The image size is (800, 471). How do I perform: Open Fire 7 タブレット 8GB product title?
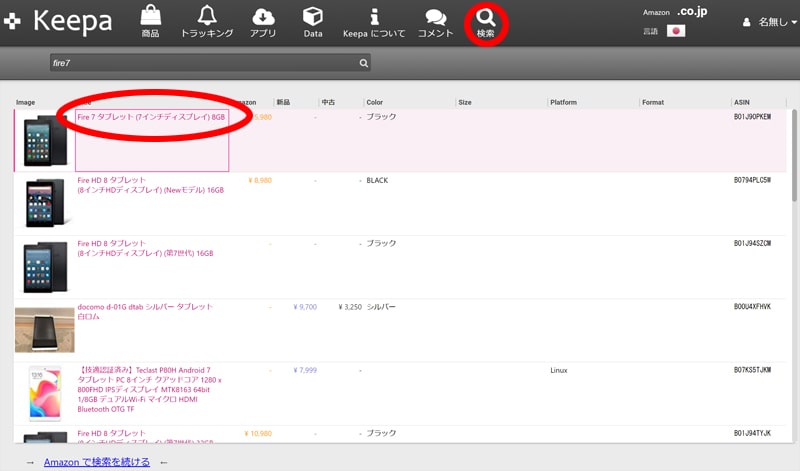click(151, 117)
